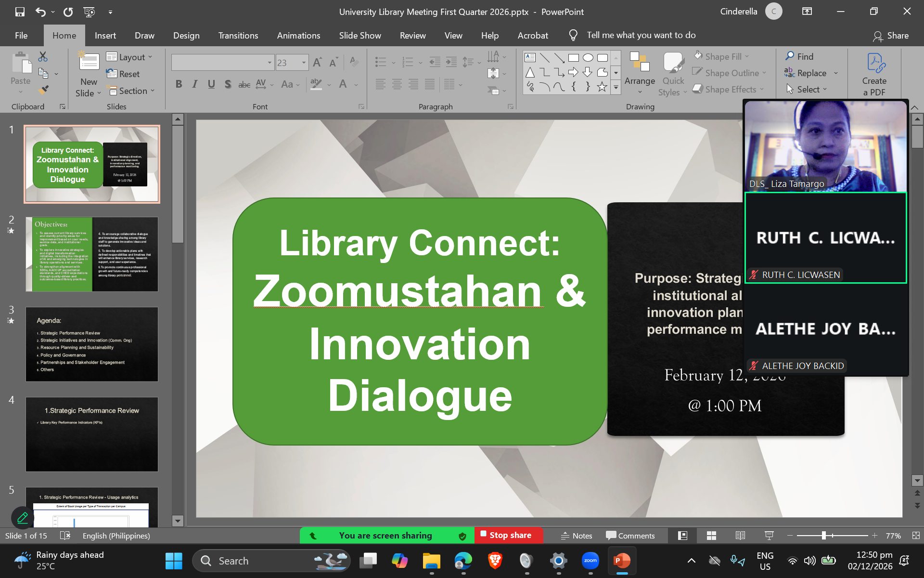
Task: Open Zoom app on the taskbar
Action: tap(590, 561)
